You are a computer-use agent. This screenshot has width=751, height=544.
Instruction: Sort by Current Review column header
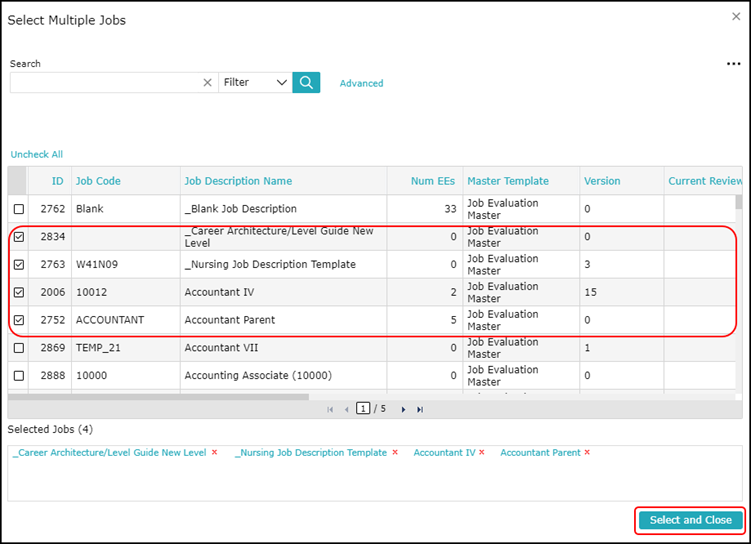705,181
